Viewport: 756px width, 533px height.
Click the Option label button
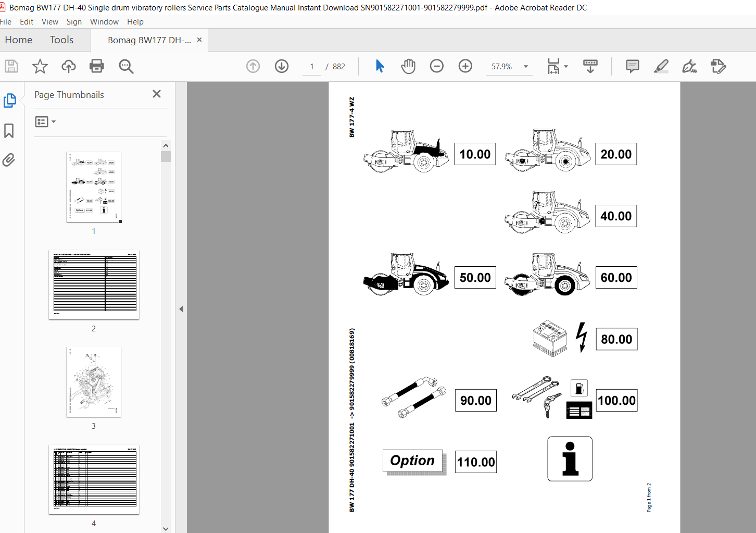414,462
